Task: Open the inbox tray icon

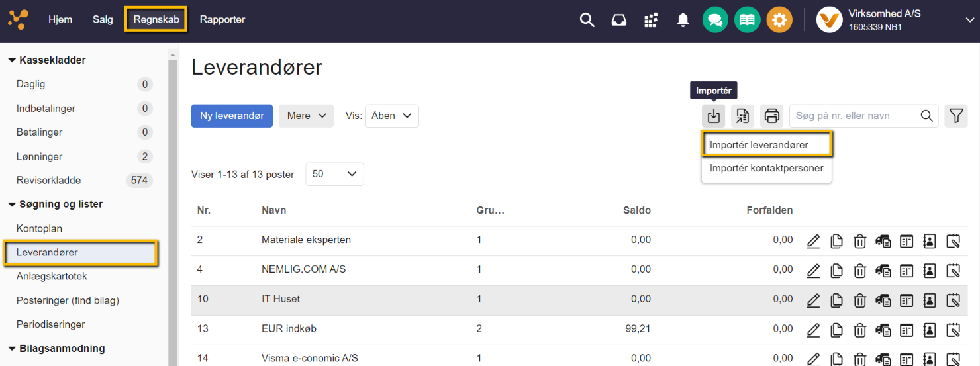Action: point(618,20)
